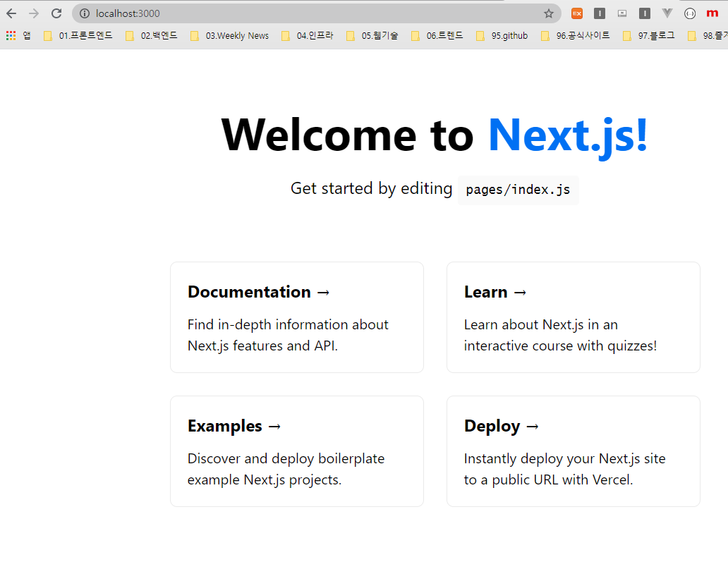Open the Documentation card

point(297,317)
